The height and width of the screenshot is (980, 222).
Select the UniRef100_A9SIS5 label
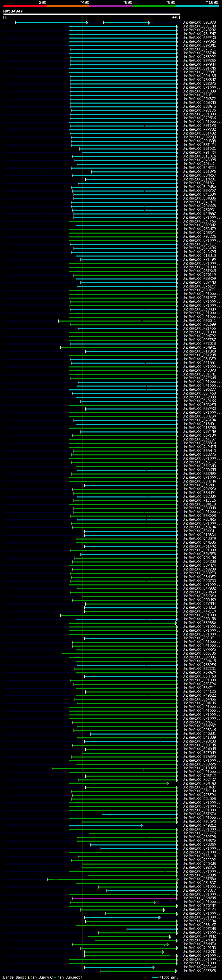(x=199, y=111)
